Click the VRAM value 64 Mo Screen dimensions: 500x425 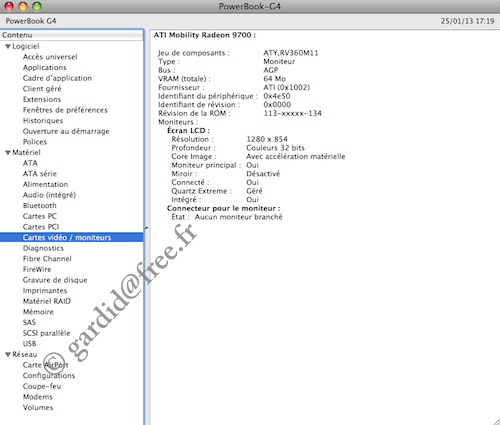point(274,79)
